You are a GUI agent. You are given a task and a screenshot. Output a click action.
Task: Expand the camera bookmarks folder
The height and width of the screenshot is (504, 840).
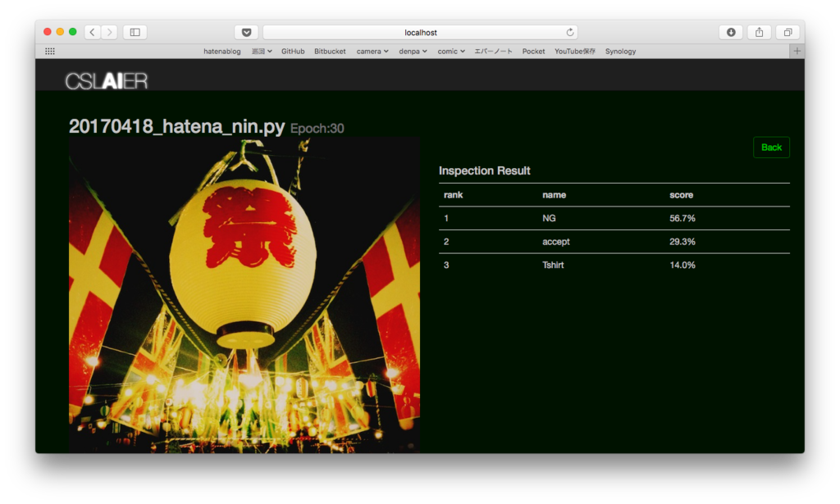(372, 52)
